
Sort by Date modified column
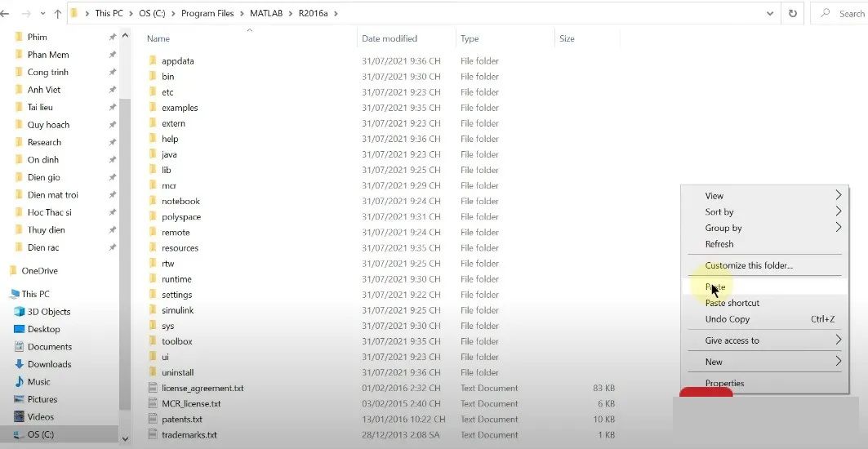click(x=389, y=38)
